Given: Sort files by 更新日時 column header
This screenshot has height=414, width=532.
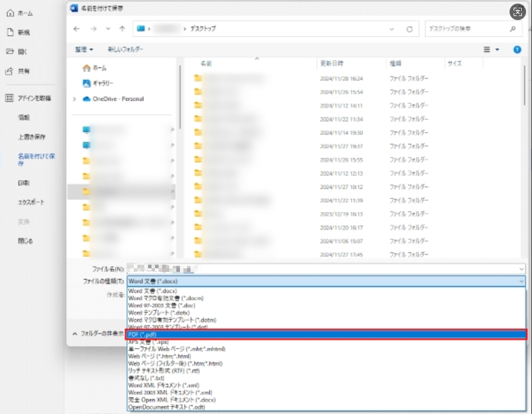Looking at the screenshot, I should pyautogui.click(x=333, y=63).
